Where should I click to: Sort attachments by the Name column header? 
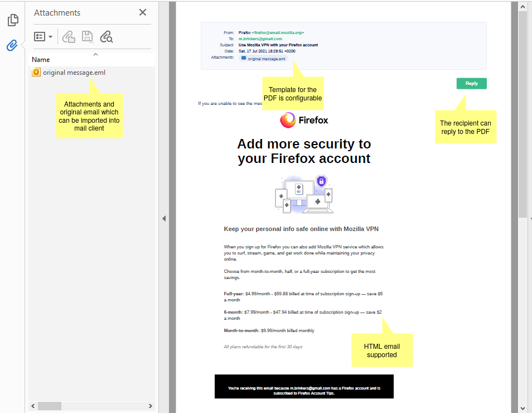41,60
